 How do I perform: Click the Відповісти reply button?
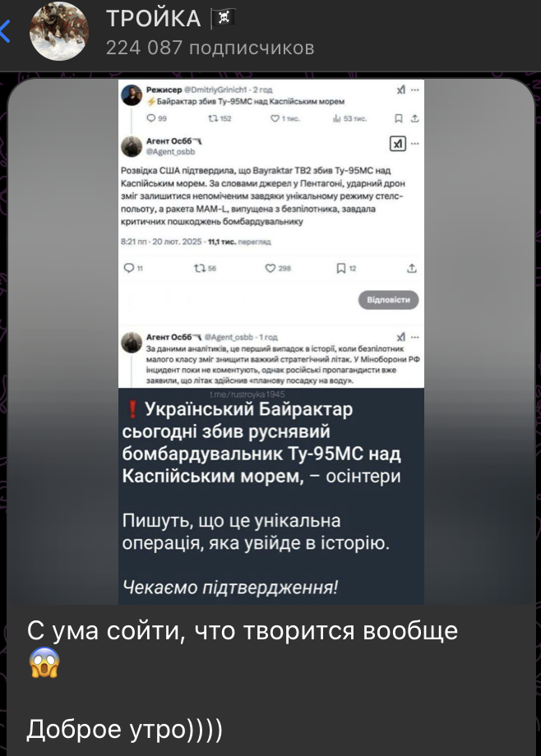click(x=389, y=299)
